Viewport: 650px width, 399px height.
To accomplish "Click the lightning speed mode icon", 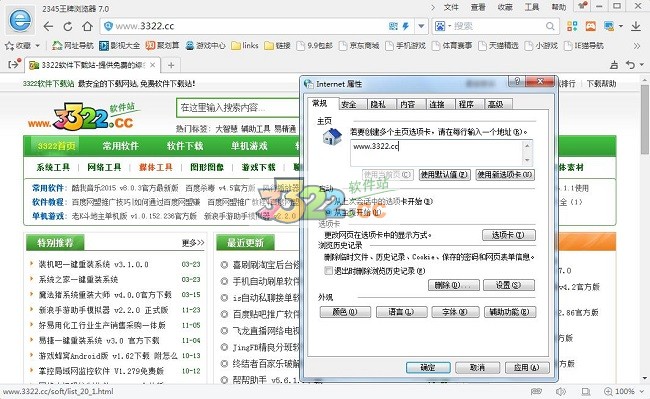I will click(405, 26).
